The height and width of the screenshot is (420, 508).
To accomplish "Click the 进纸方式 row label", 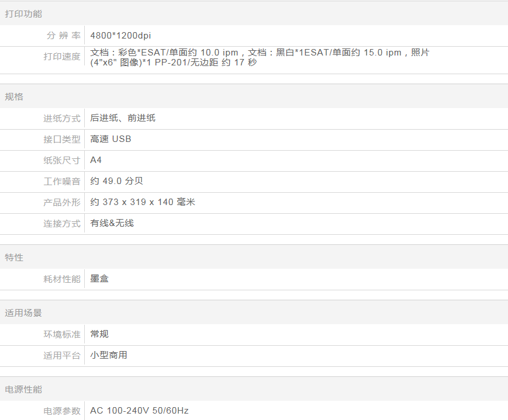I will pos(62,119).
